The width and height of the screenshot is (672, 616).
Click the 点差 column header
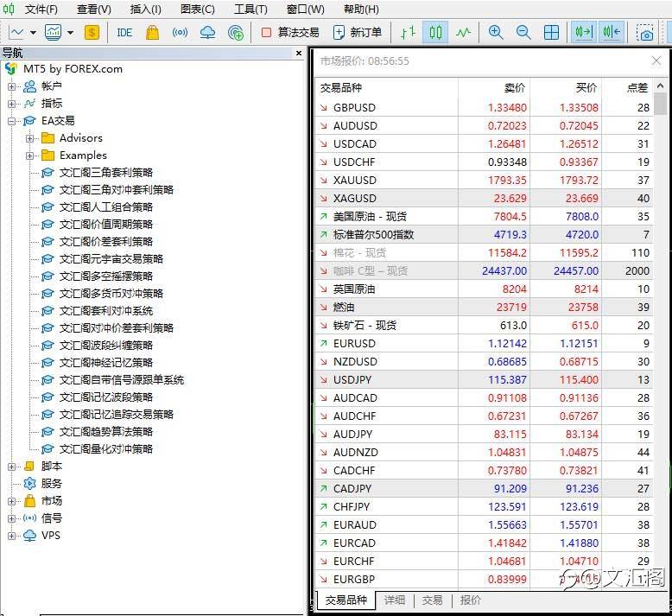coord(627,88)
